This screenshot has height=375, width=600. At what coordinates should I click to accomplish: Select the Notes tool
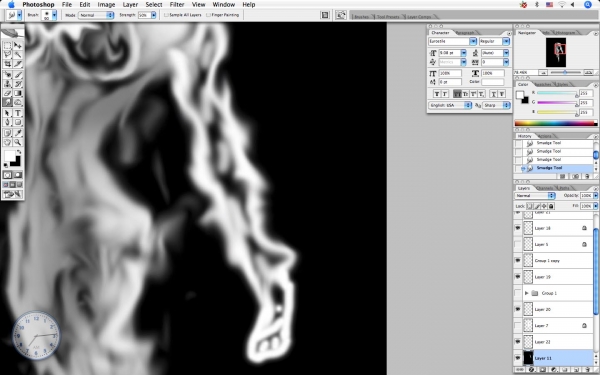click(7, 133)
